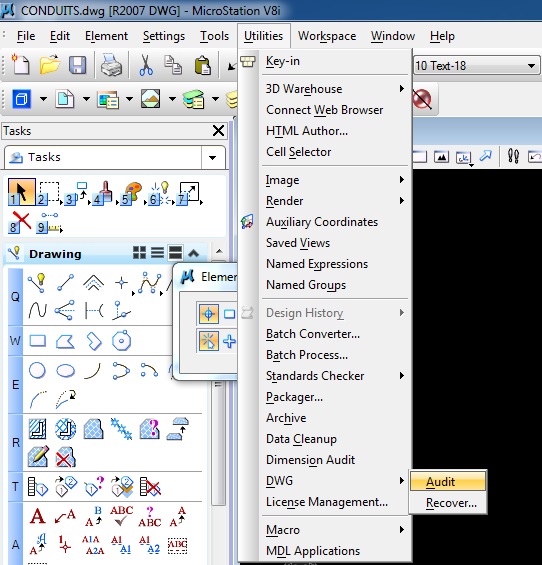Click the Save floppy disk icon
The image size is (542, 565).
[x=77, y=65]
